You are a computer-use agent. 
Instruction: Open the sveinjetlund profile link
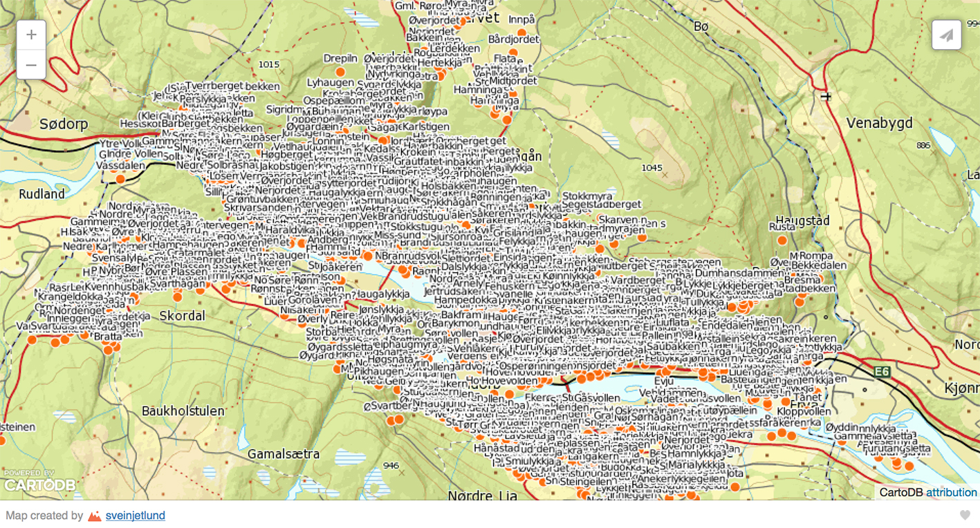click(135, 516)
